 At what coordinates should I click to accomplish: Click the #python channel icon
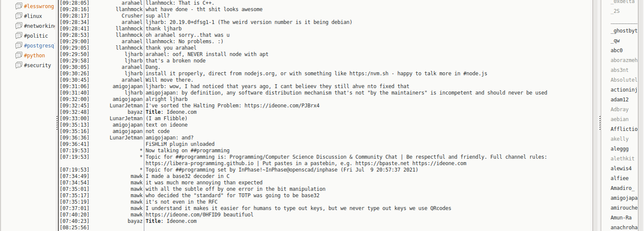point(18,56)
